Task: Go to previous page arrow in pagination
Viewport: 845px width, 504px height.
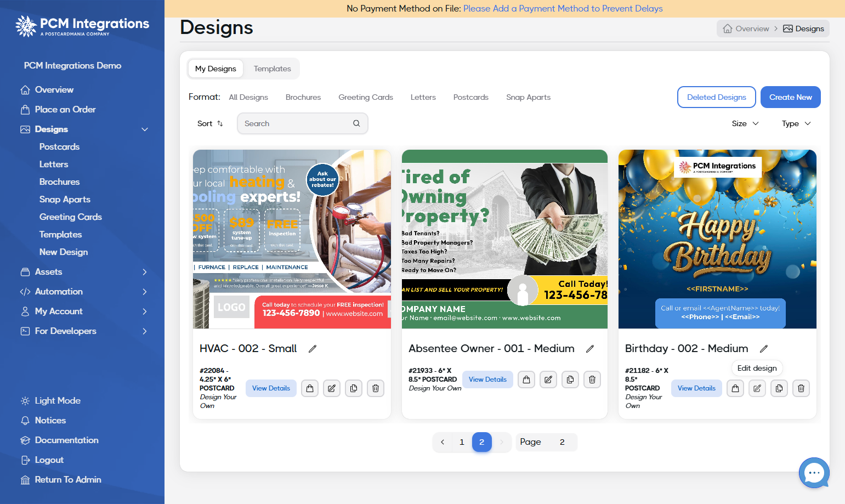Action: [443, 442]
